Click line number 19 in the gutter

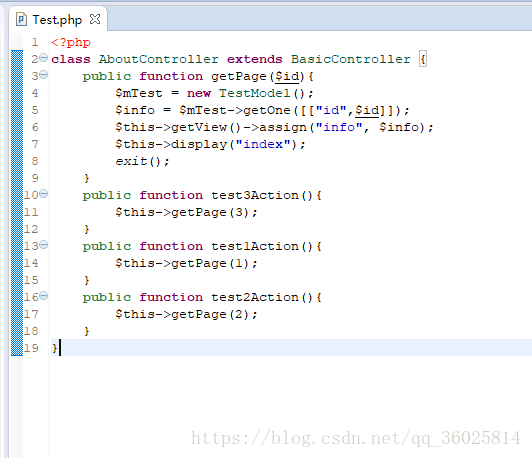pyautogui.click(x=31, y=348)
